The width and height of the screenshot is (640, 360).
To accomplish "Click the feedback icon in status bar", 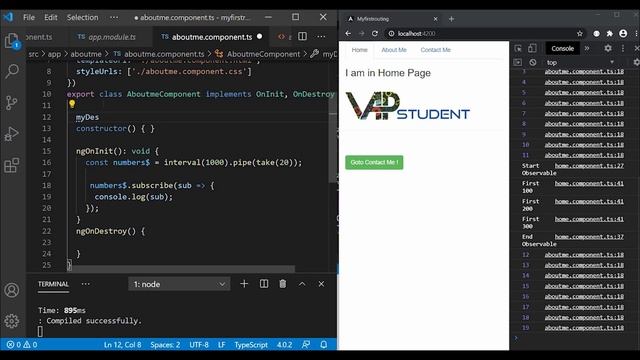I will pyautogui.click(x=306, y=344).
